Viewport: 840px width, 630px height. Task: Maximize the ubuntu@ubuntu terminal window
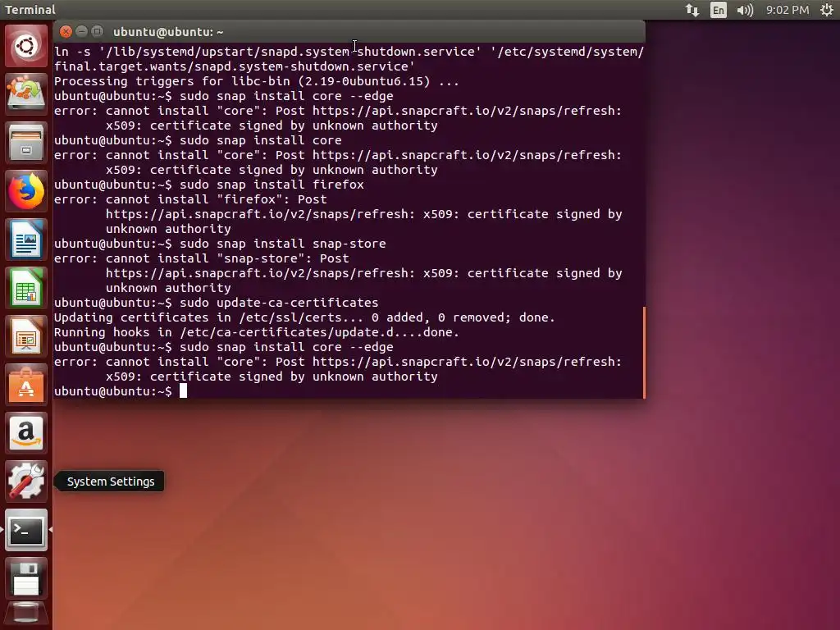(x=97, y=32)
